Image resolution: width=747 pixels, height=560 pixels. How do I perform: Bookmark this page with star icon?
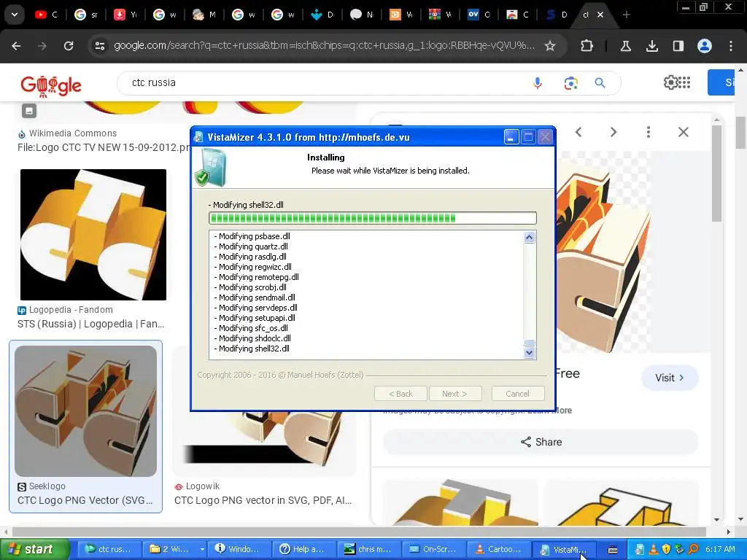tap(550, 46)
